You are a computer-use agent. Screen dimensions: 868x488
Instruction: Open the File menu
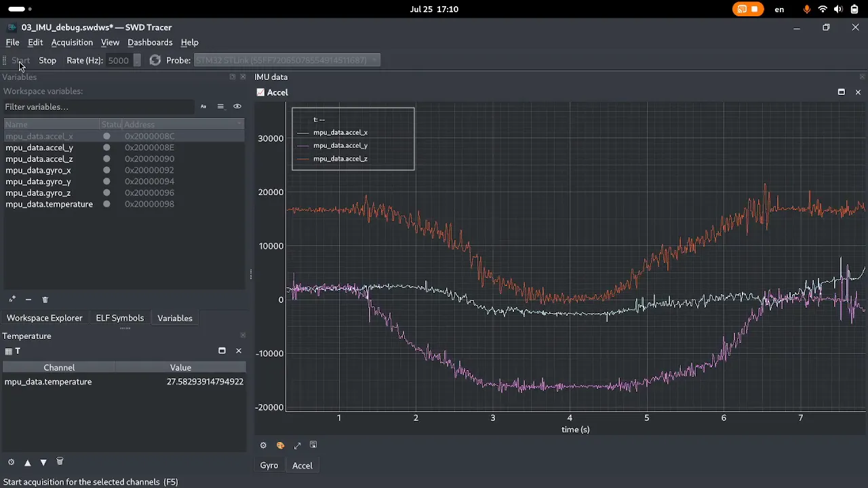pos(12,42)
